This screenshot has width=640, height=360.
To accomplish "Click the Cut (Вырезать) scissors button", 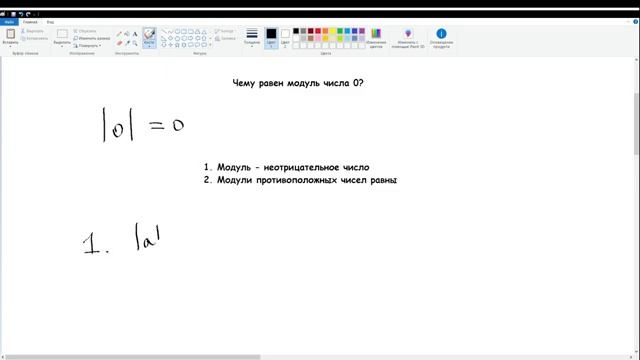I will pos(32,31).
